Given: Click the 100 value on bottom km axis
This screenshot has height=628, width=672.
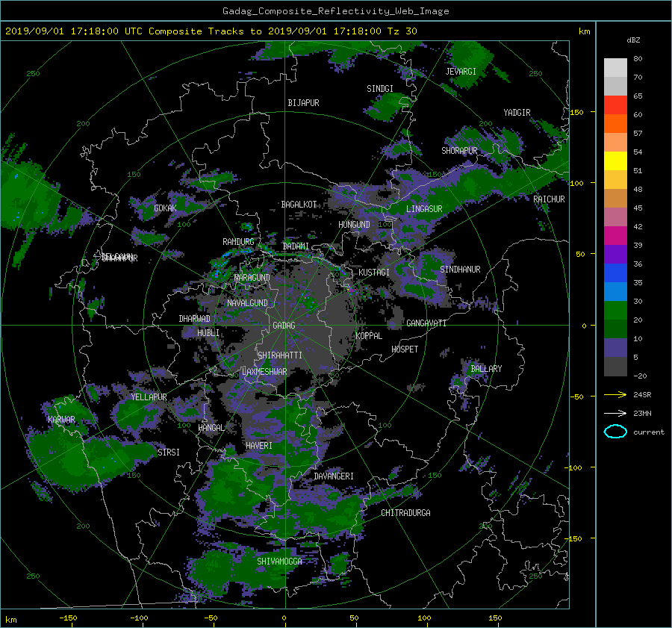Looking at the screenshot, I should (x=424, y=618).
